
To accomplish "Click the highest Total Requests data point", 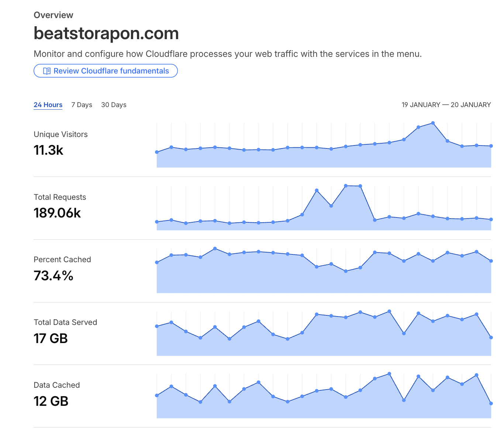I will point(346,186).
